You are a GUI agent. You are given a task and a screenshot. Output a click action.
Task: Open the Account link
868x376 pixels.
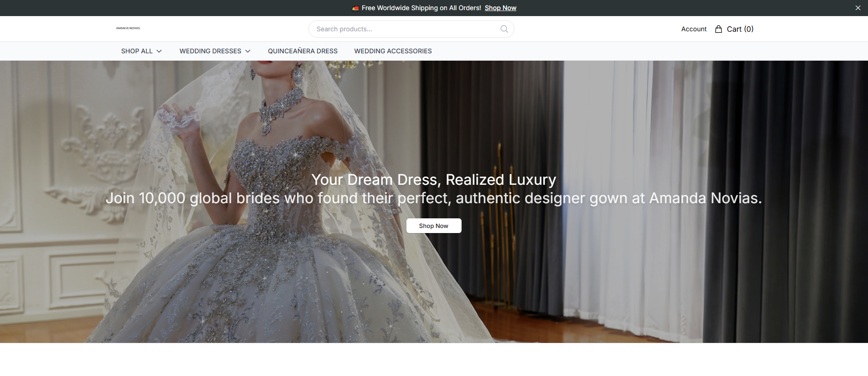point(694,29)
